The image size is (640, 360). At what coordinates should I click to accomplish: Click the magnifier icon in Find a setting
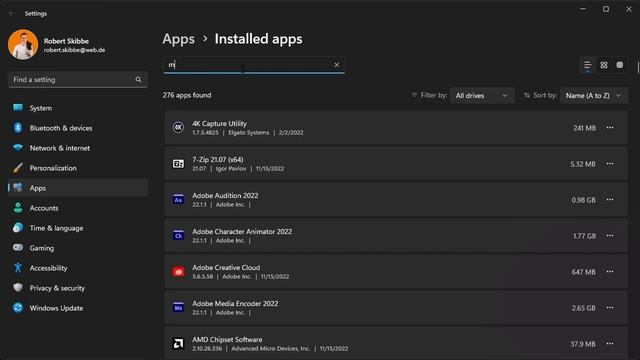click(x=138, y=80)
